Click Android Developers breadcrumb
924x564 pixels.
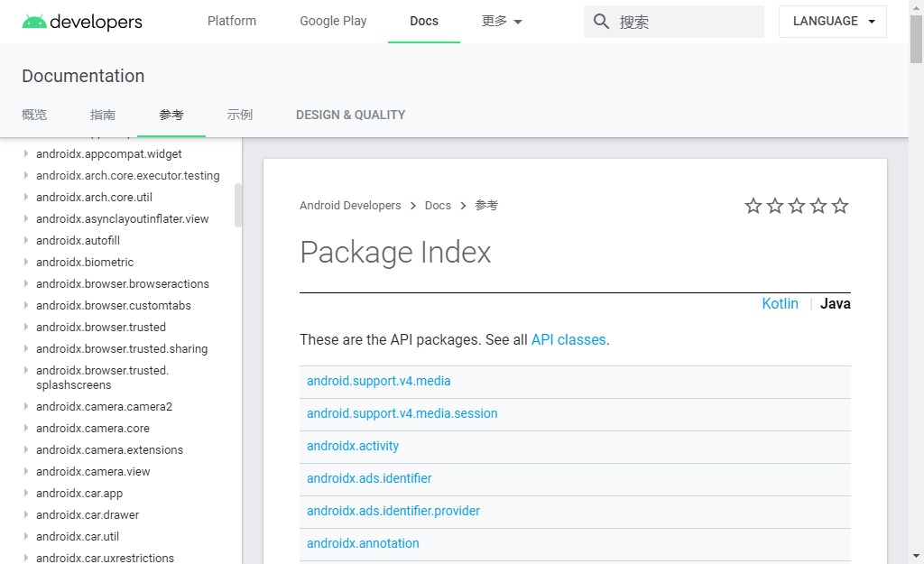[x=350, y=206]
